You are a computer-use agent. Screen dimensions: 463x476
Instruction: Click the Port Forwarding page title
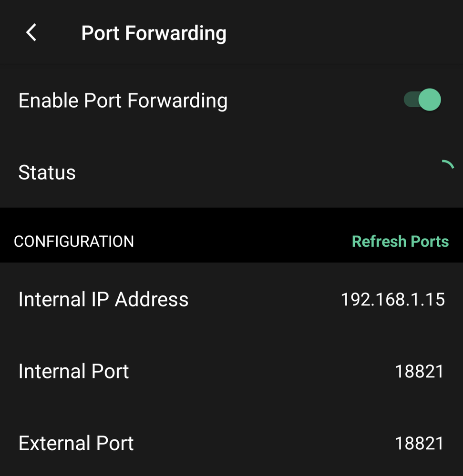(x=154, y=33)
